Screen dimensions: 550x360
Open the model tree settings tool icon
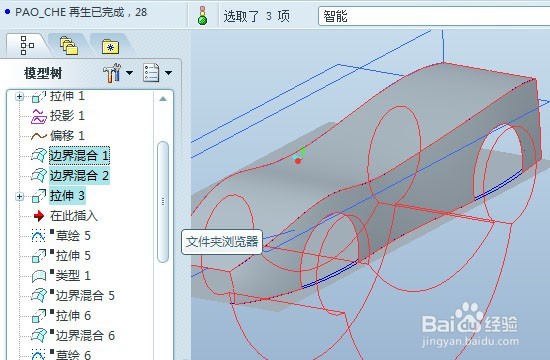(x=112, y=73)
